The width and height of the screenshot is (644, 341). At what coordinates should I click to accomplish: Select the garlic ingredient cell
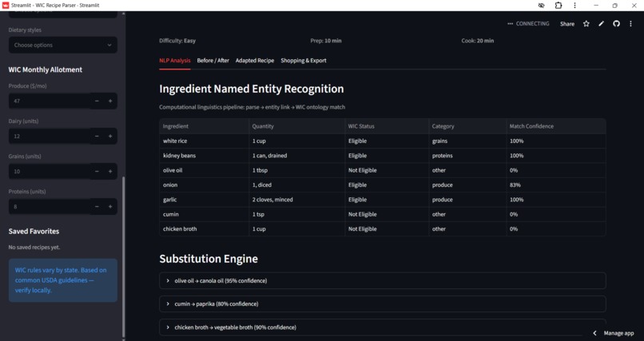(x=204, y=200)
